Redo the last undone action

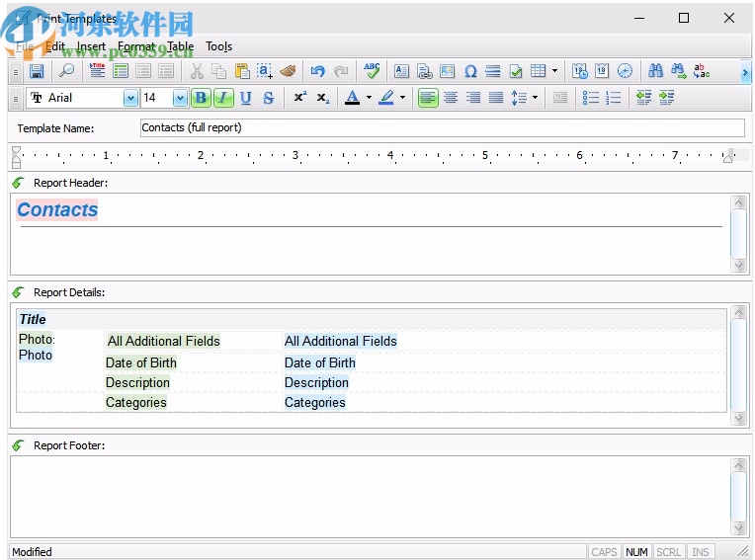pyautogui.click(x=341, y=72)
